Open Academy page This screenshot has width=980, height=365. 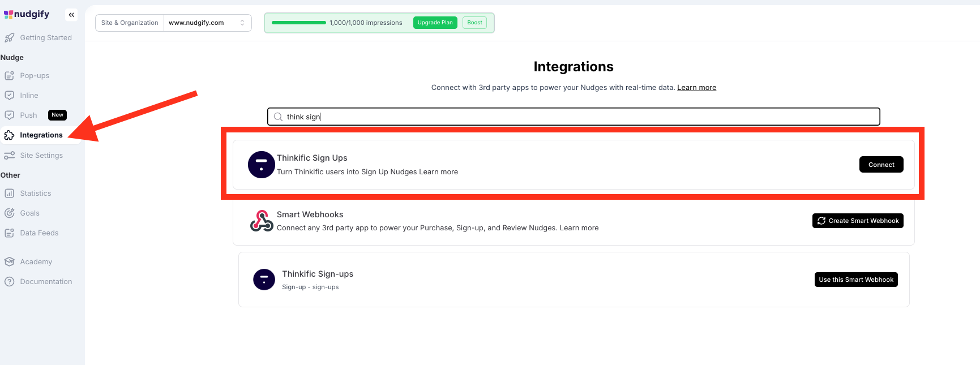click(x=36, y=262)
